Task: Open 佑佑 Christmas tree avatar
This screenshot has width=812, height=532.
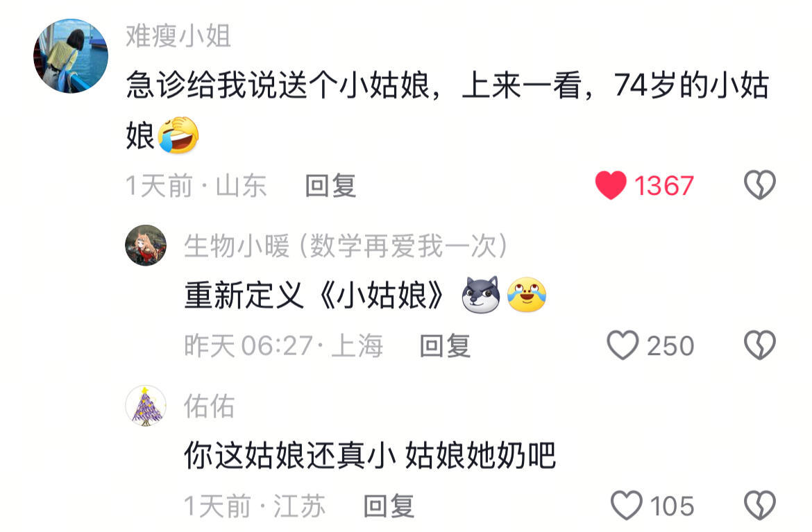Action: pos(146,406)
